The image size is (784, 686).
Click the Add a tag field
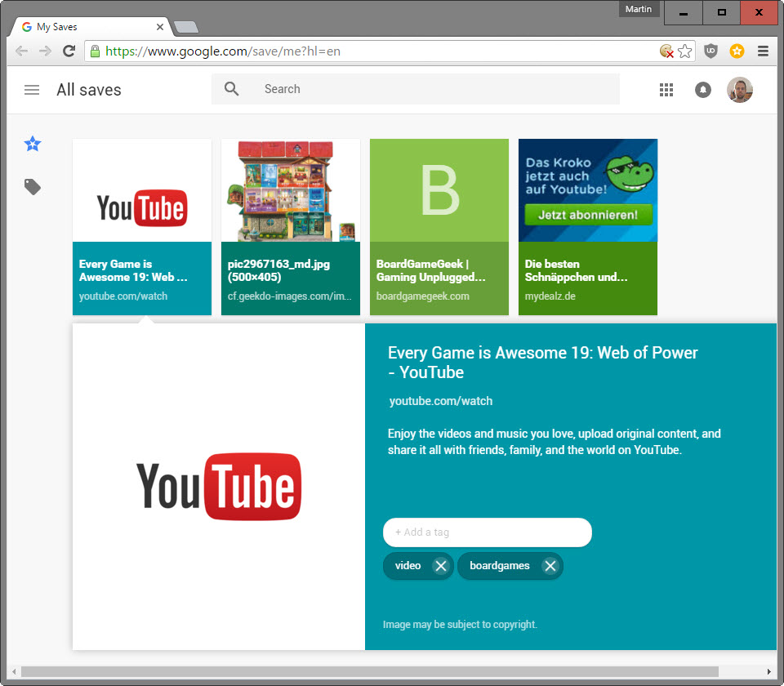tap(488, 532)
